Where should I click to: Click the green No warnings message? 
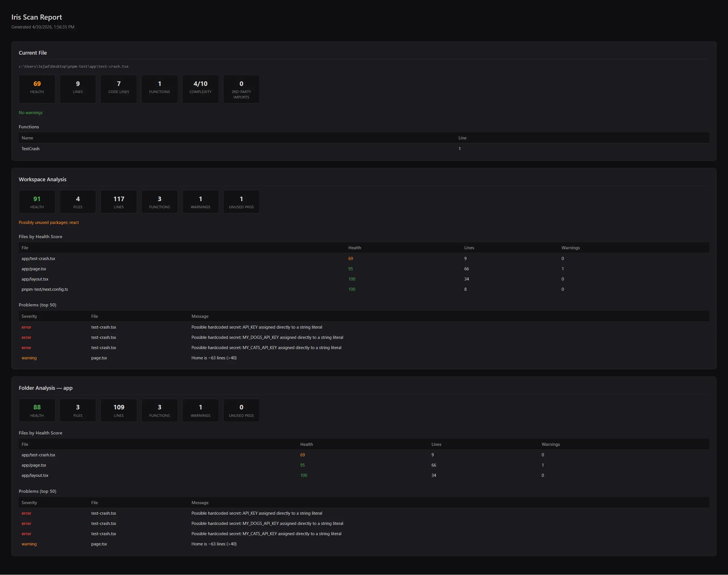point(31,113)
